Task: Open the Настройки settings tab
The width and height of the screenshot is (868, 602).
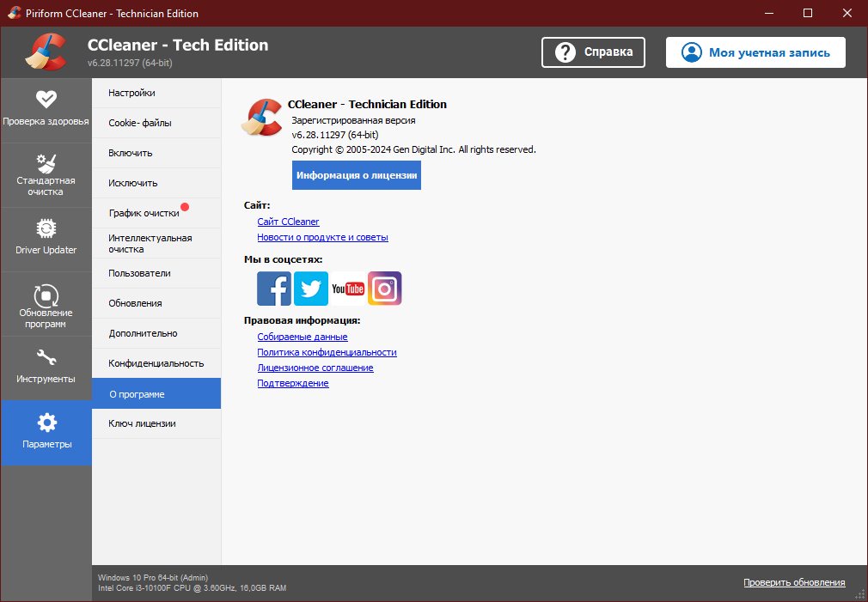Action: pyautogui.click(x=156, y=93)
